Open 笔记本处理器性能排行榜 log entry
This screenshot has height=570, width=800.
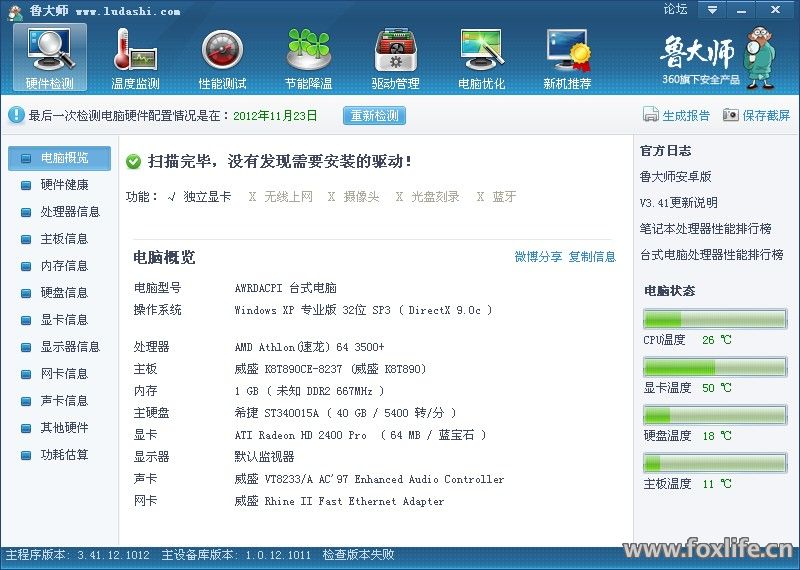(705, 229)
